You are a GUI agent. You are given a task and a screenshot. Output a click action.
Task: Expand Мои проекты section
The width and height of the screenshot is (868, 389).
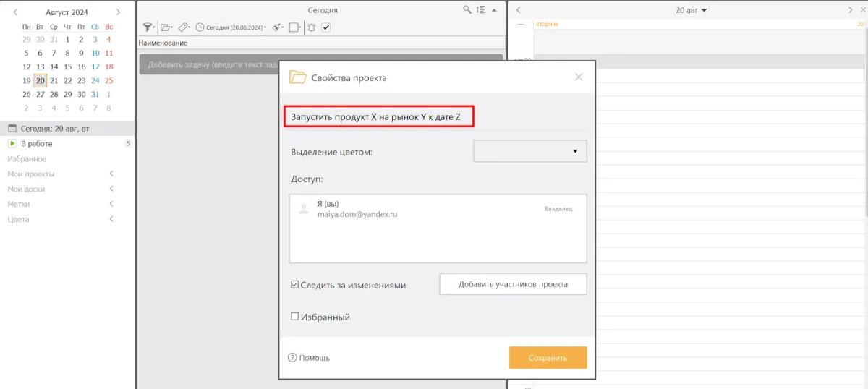[x=111, y=174]
